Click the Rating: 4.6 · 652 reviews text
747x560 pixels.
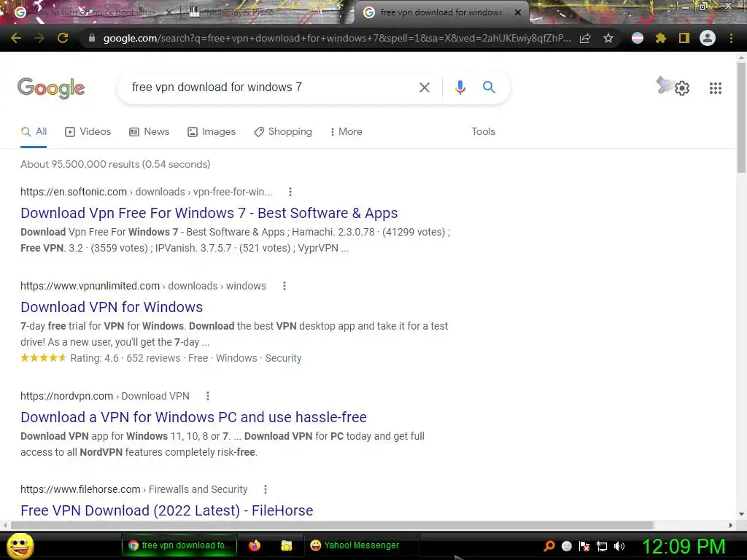125,358
